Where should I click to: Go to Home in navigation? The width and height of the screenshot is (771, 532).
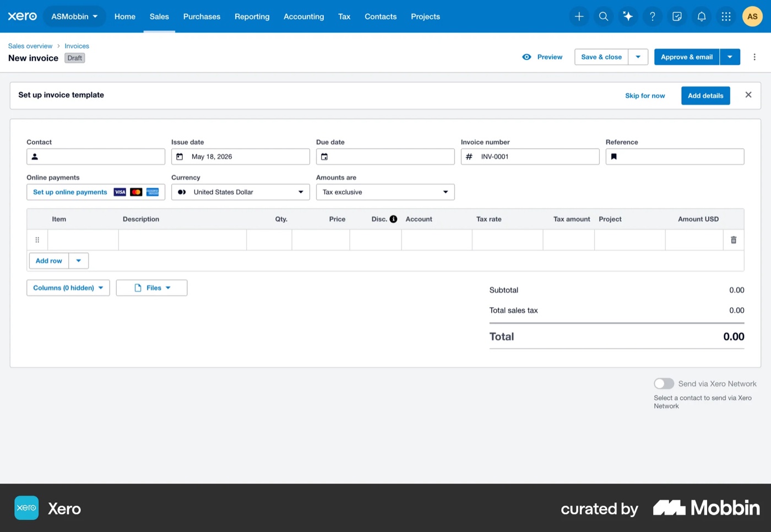pos(125,17)
